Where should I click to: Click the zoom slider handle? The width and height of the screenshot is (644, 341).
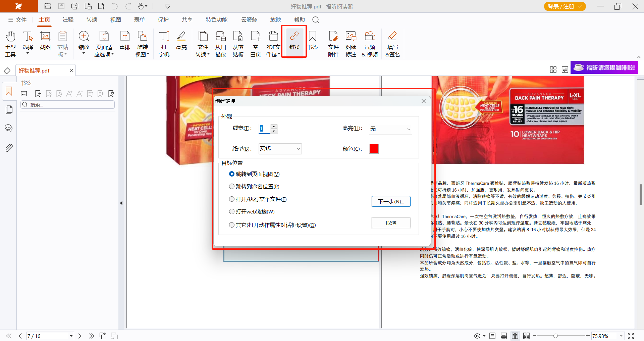tap(555, 336)
